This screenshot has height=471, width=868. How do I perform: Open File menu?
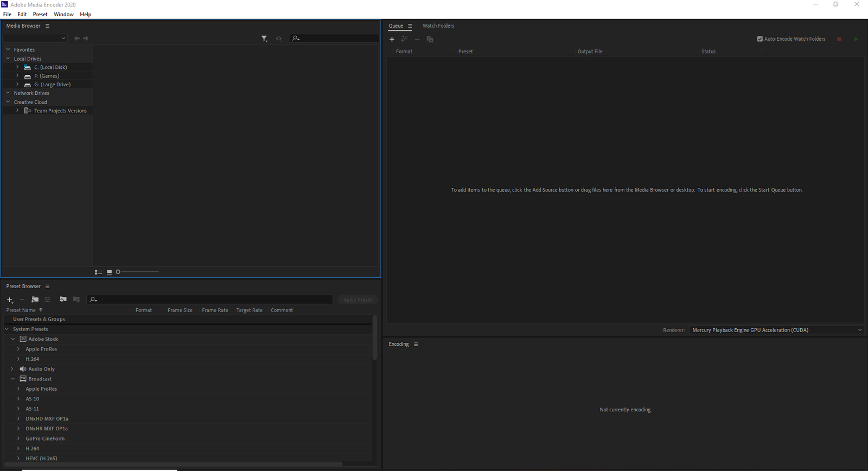[7, 14]
